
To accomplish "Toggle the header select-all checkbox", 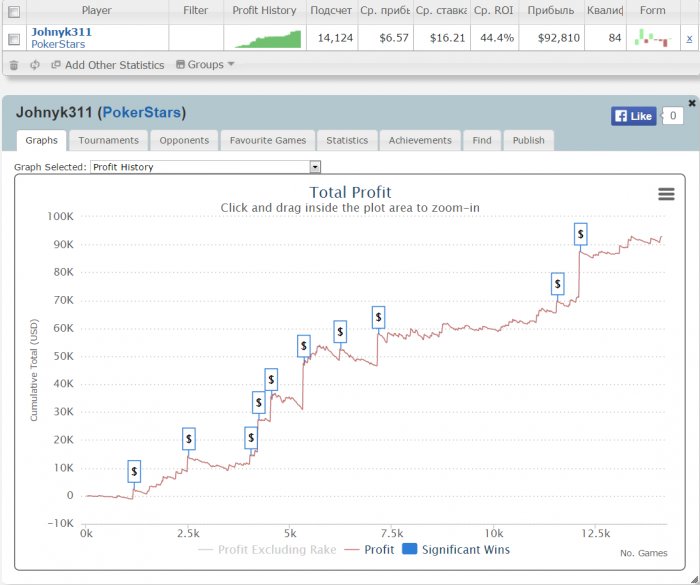I will point(14,12).
